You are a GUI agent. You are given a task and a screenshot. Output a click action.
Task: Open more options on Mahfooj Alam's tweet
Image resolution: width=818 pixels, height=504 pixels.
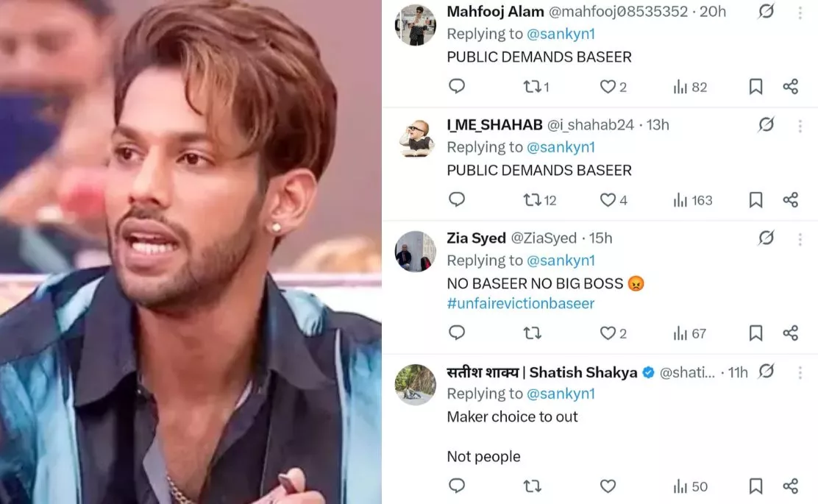[800, 13]
